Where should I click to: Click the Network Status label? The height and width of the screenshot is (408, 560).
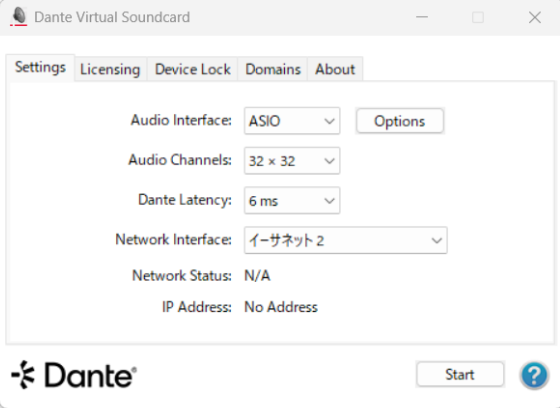[x=182, y=275]
